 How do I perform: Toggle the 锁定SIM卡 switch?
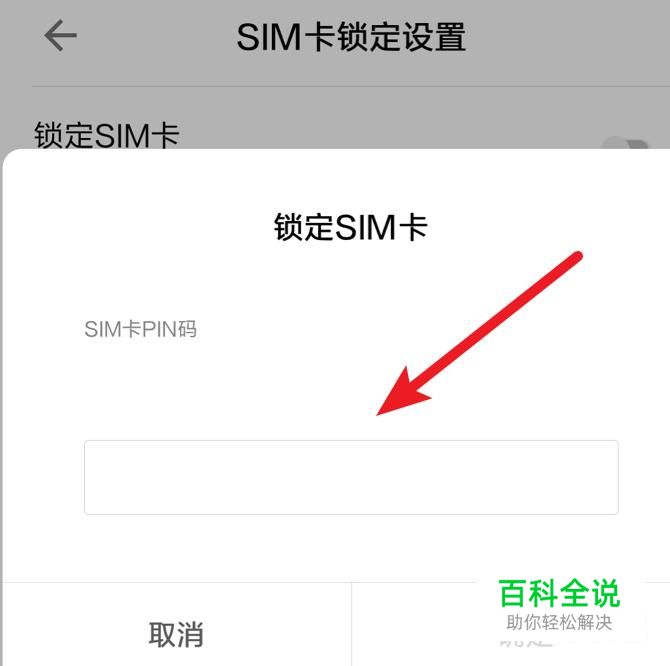pos(625,144)
